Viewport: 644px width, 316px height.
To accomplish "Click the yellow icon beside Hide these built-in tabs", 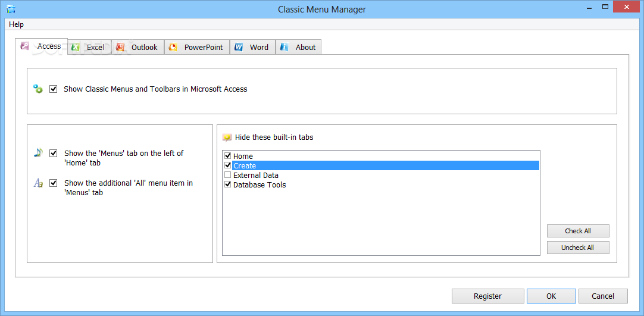I will (x=227, y=137).
